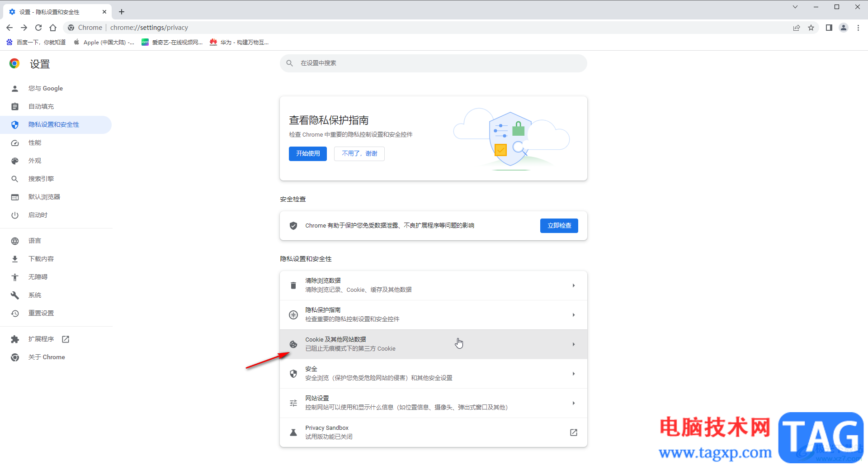868x466 pixels.
Task: Click the palette icon beside 外观
Action: [x=15, y=161]
